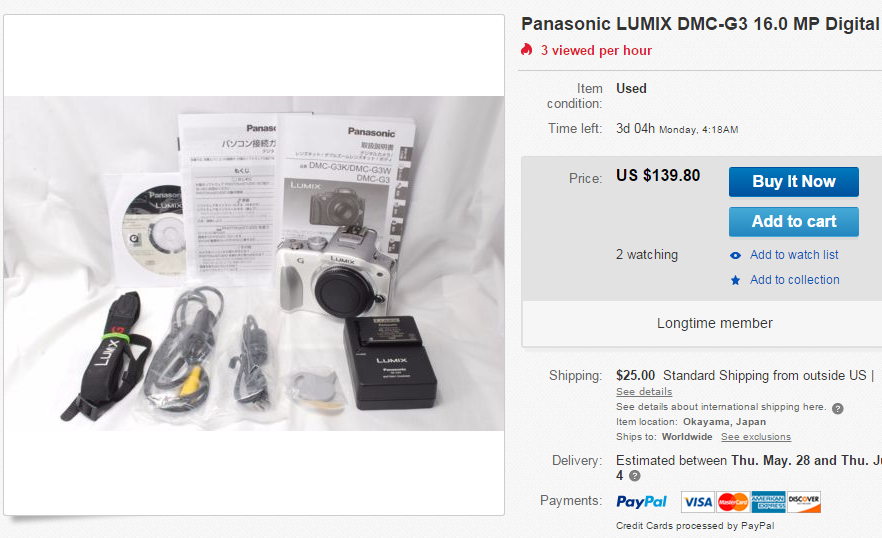882x538 pixels.
Task: Open the main camera product photo
Action: 254,263
